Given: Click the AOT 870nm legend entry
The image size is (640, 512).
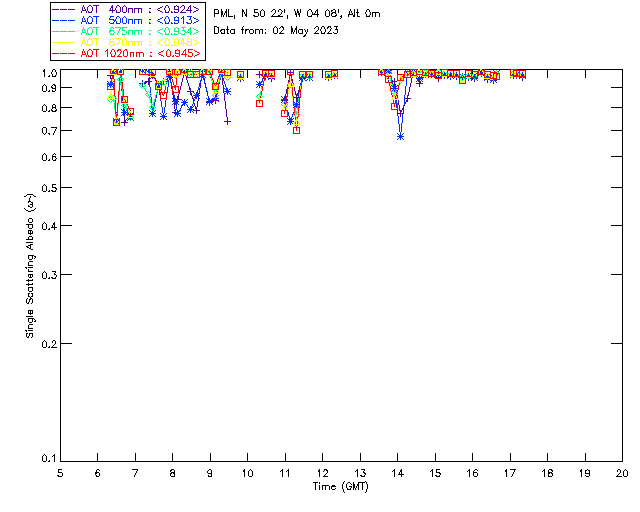Looking at the screenshot, I should [x=127, y=42].
